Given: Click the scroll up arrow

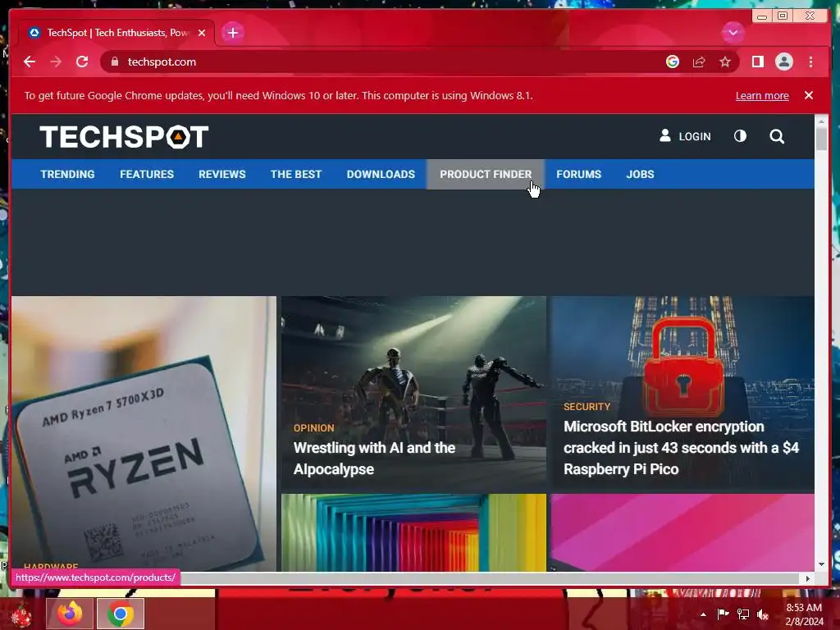Looking at the screenshot, I should 821,121.
